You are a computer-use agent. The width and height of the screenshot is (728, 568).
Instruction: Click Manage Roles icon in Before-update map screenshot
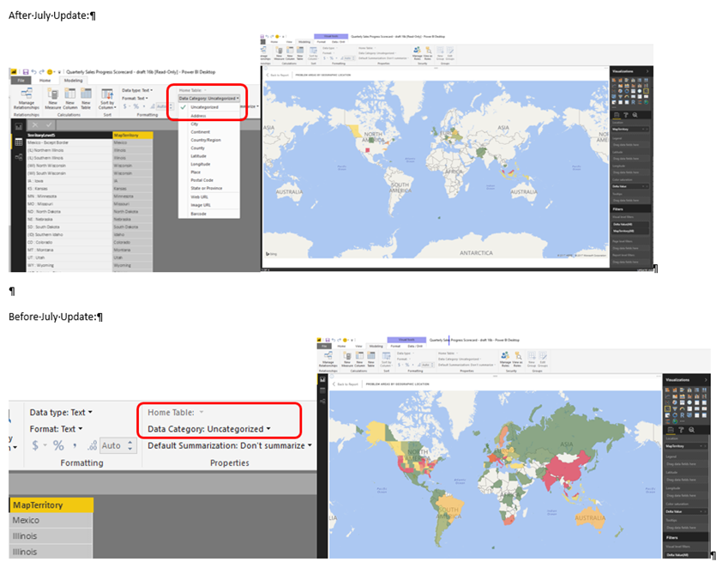tap(505, 359)
